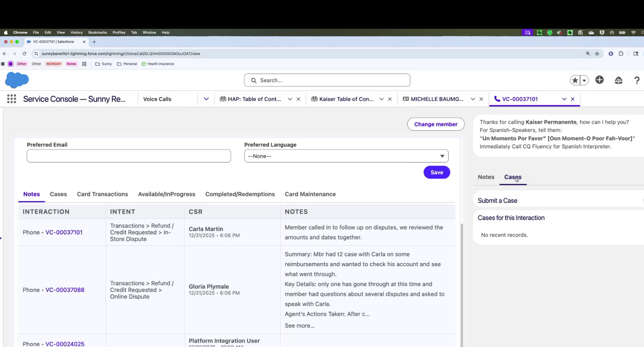This screenshot has height=347, width=644.
Task: Open the Notes tab in side panel
Action: pos(486,177)
